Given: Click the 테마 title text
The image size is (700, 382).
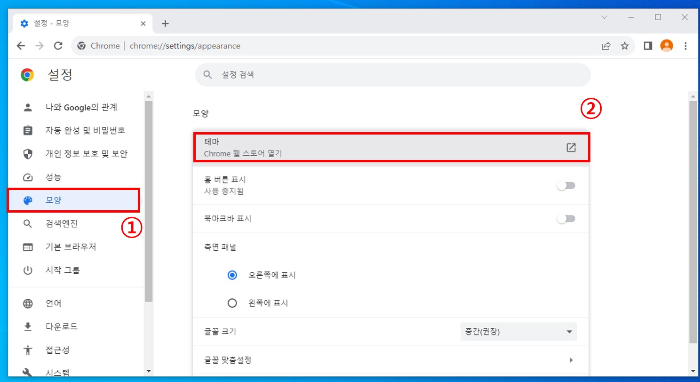Looking at the screenshot, I should tap(212, 142).
